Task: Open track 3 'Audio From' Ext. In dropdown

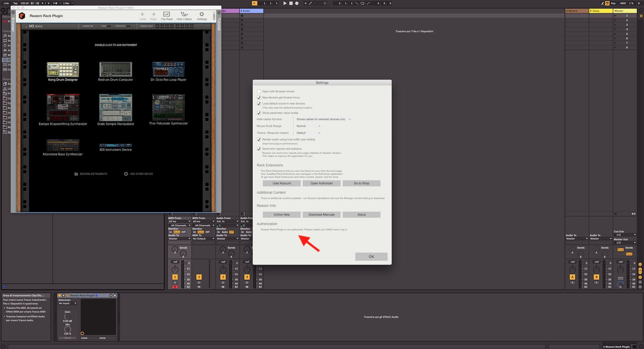Action: (x=227, y=222)
